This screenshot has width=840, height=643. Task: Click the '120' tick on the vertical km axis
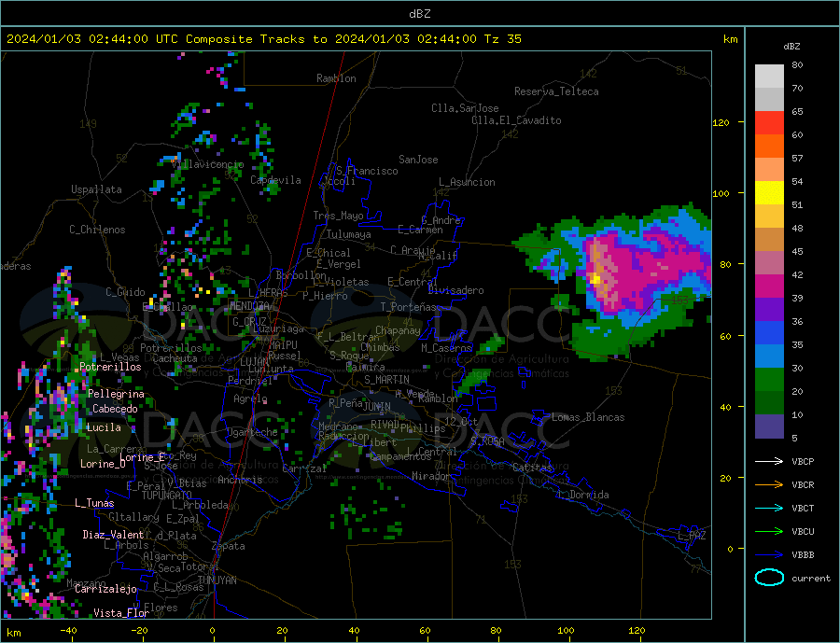click(721, 122)
